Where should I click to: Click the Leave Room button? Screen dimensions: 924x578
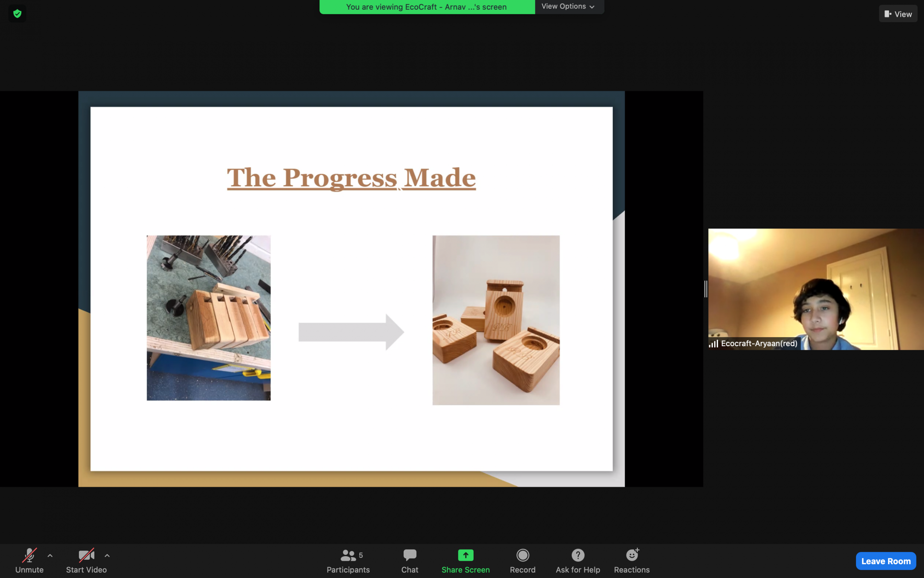click(886, 561)
